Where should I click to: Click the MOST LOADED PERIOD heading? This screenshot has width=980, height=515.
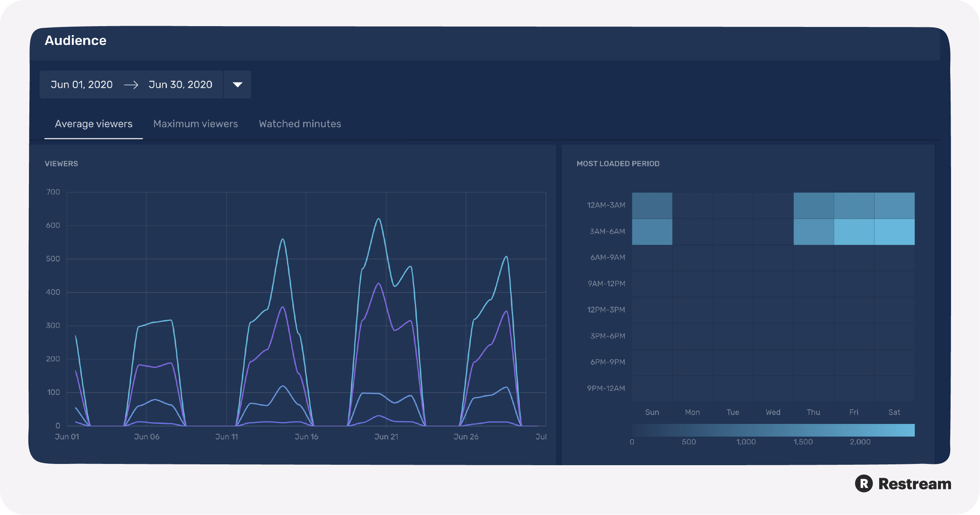point(618,163)
